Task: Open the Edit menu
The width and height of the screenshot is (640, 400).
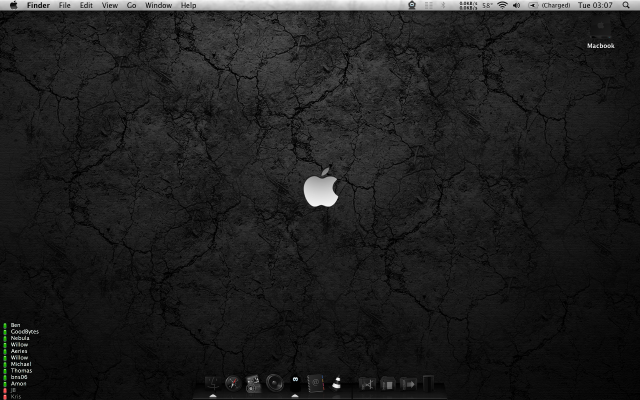Action: (x=86, y=5)
